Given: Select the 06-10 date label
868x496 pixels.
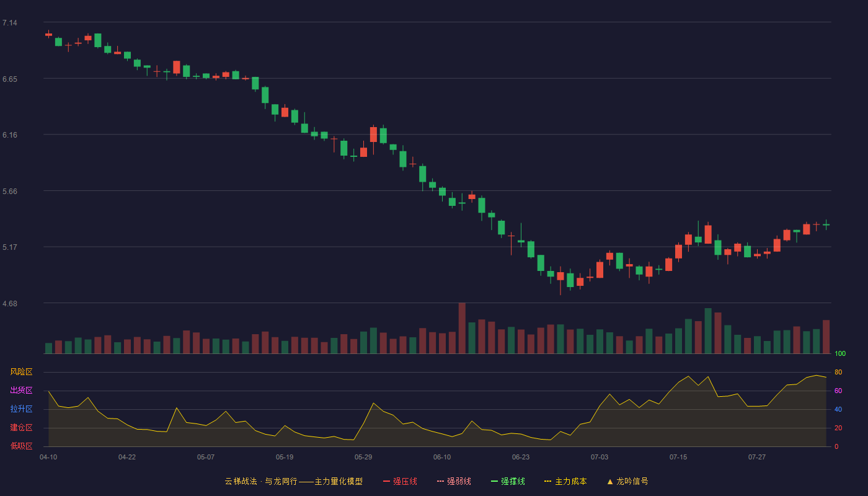Looking at the screenshot, I should click(442, 457).
